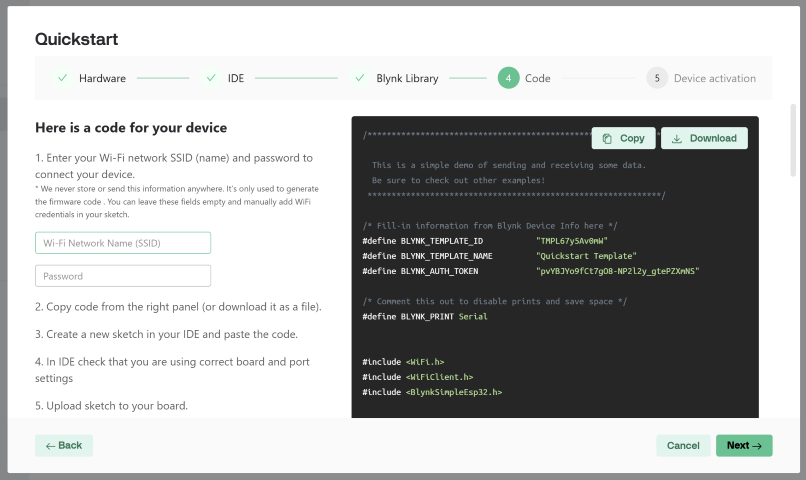Image resolution: width=806 pixels, height=480 pixels.
Task: Copy the device code to clipboard
Action: point(624,138)
